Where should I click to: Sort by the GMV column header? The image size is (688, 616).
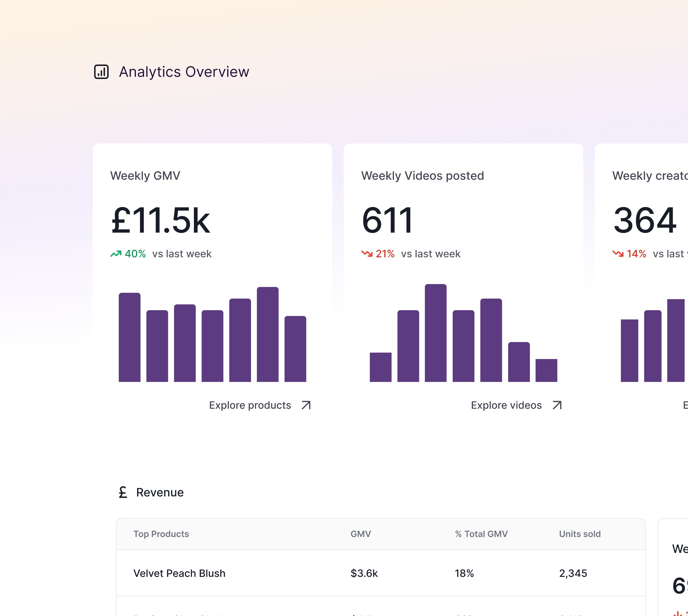coord(361,534)
